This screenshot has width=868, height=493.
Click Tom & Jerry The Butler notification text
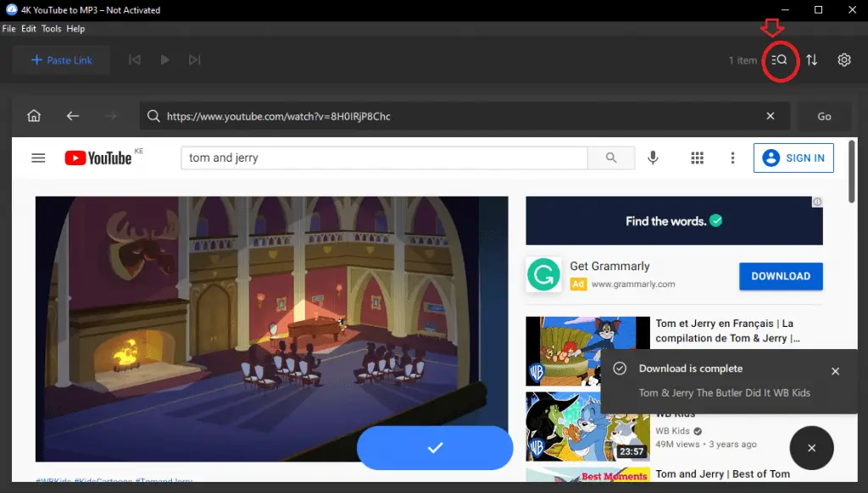tap(725, 393)
